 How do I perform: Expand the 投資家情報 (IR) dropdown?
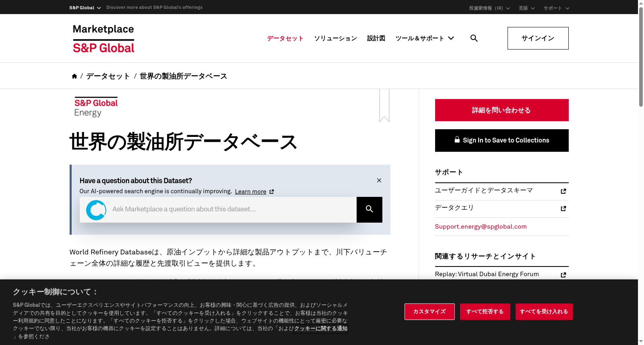point(489,8)
